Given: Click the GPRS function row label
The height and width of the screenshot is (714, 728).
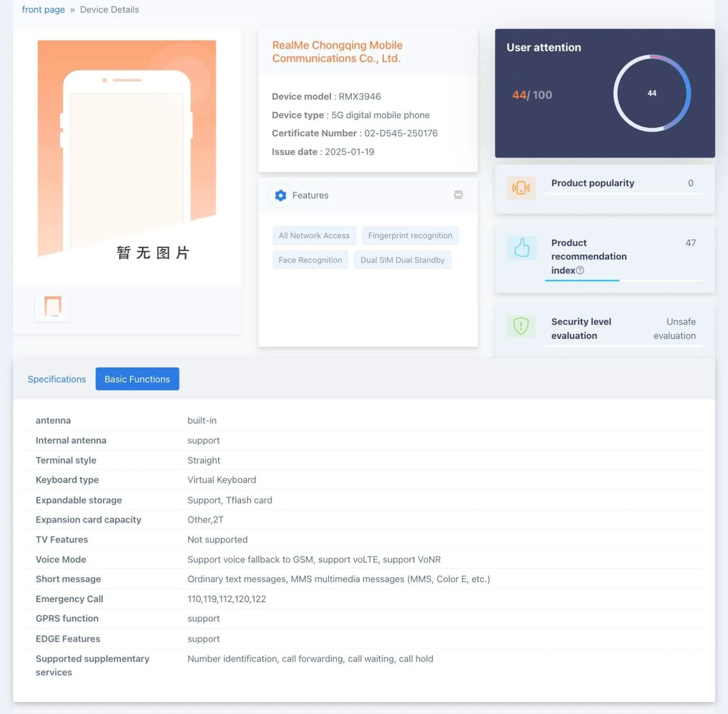Looking at the screenshot, I should click(67, 618).
